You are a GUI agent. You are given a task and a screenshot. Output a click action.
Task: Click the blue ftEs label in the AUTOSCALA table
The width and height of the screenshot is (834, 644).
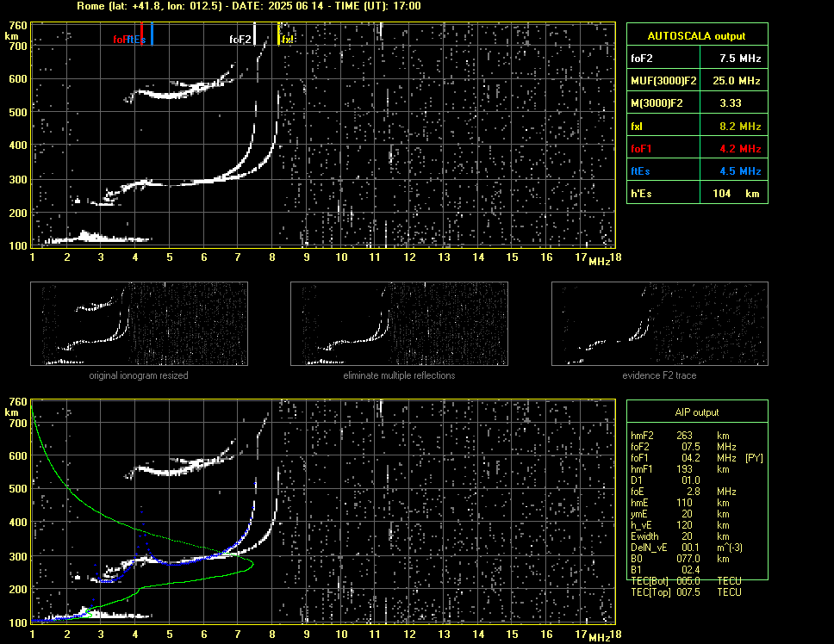pyautogui.click(x=640, y=171)
